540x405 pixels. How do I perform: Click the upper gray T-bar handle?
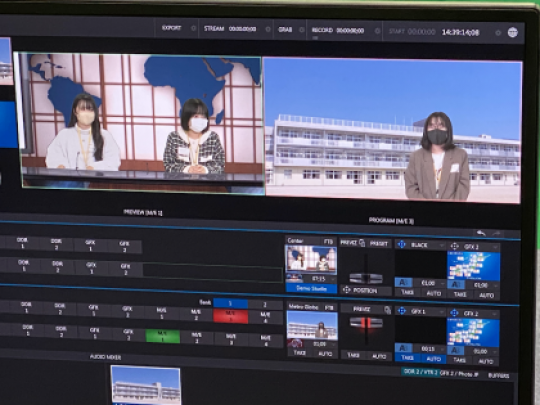point(366,278)
